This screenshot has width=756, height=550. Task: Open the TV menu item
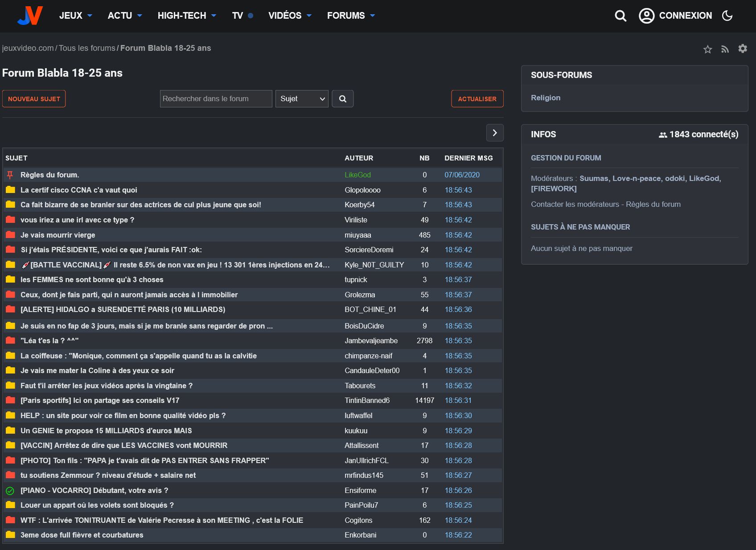click(242, 16)
